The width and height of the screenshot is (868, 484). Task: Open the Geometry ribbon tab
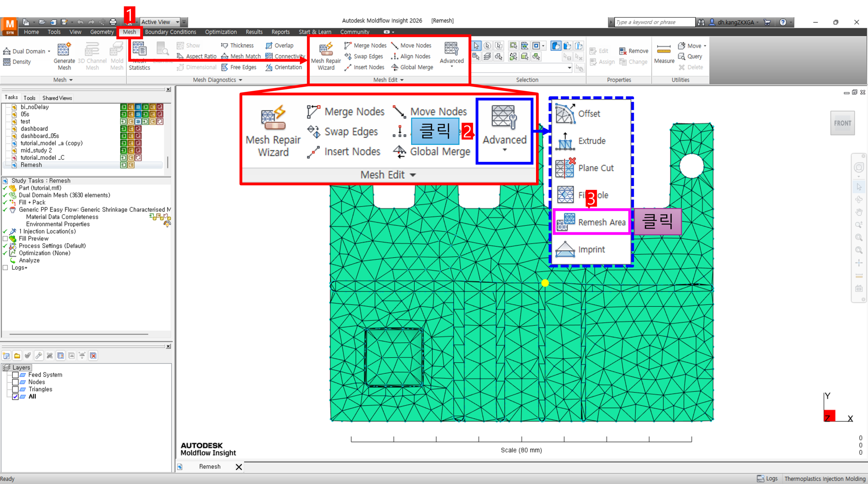[x=102, y=32]
